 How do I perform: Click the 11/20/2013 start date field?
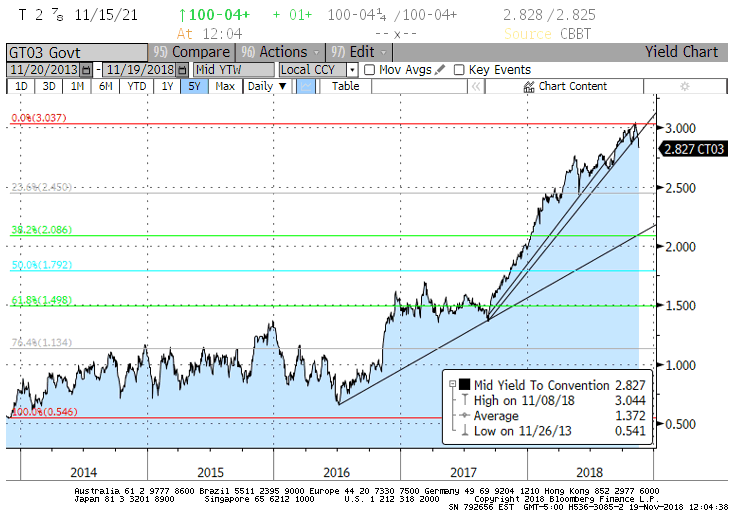(x=44, y=70)
